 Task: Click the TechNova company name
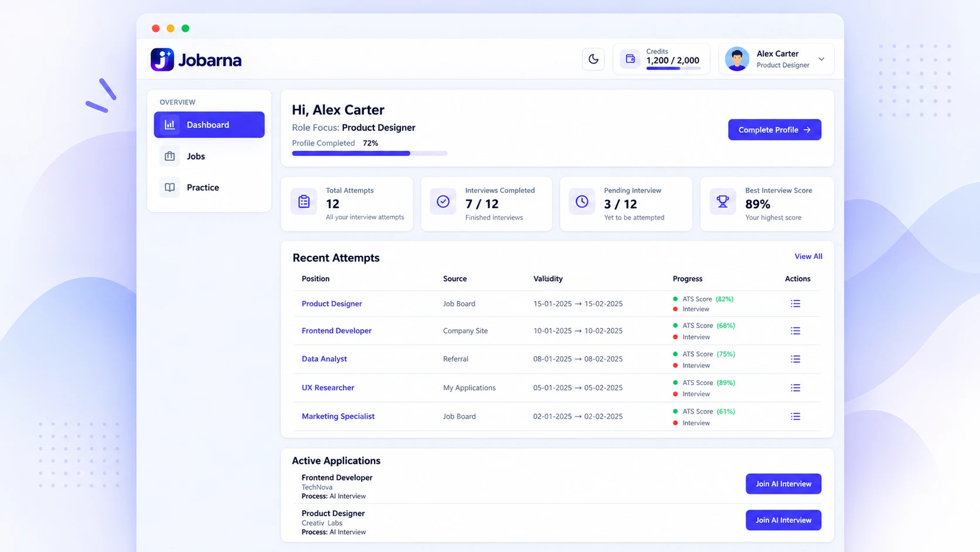[317, 487]
